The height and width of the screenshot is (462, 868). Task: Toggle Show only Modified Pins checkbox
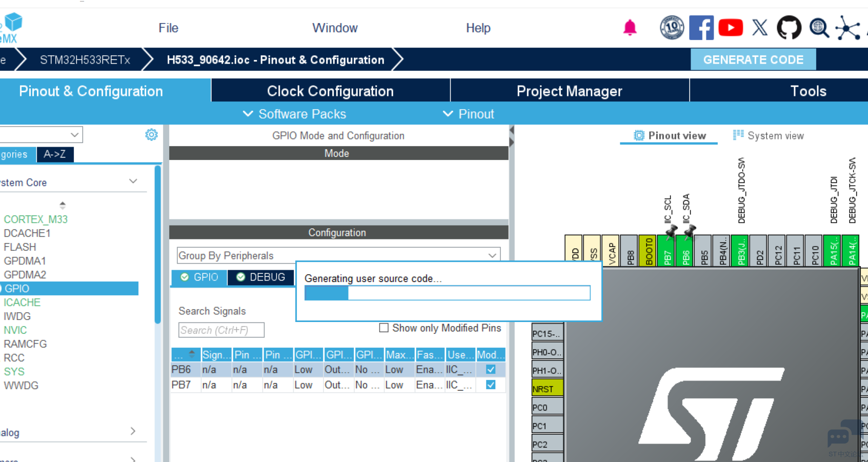pyautogui.click(x=383, y=328)
